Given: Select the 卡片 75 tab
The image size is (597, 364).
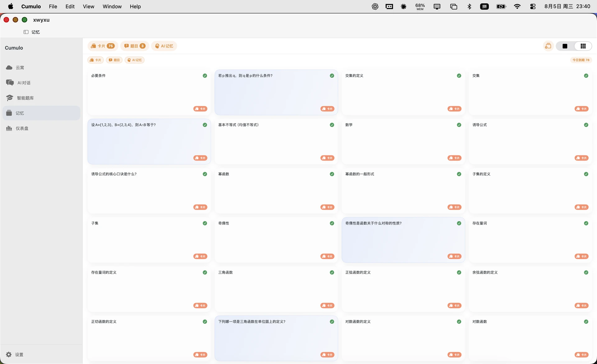Looking at the screenshot, I should [x=103, y=46].
